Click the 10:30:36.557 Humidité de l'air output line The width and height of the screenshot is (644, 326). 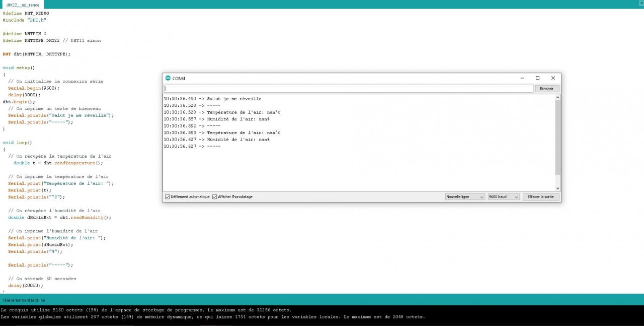[x=216, y=119]
